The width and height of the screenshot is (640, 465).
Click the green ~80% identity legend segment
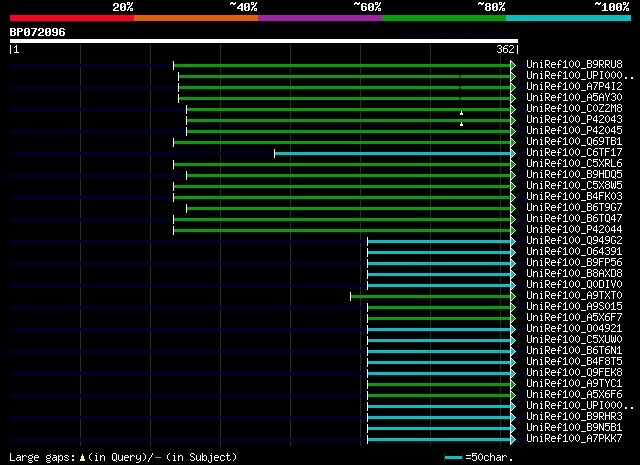tap(444, 18)
